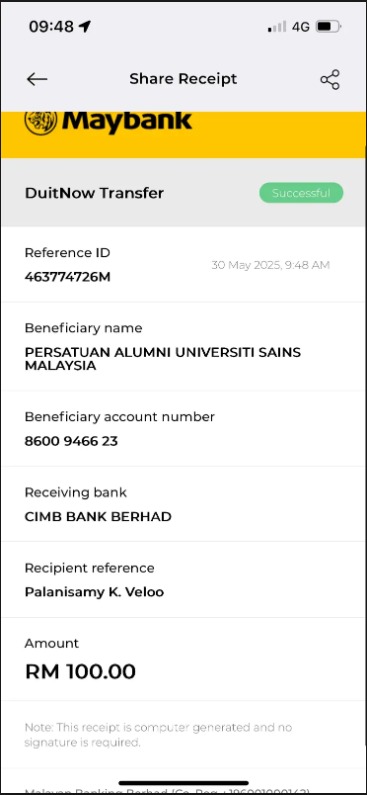Tap the Reference ID 463774726M
The width and height of the screenshot is (367, 795).
tap(67, 277)
